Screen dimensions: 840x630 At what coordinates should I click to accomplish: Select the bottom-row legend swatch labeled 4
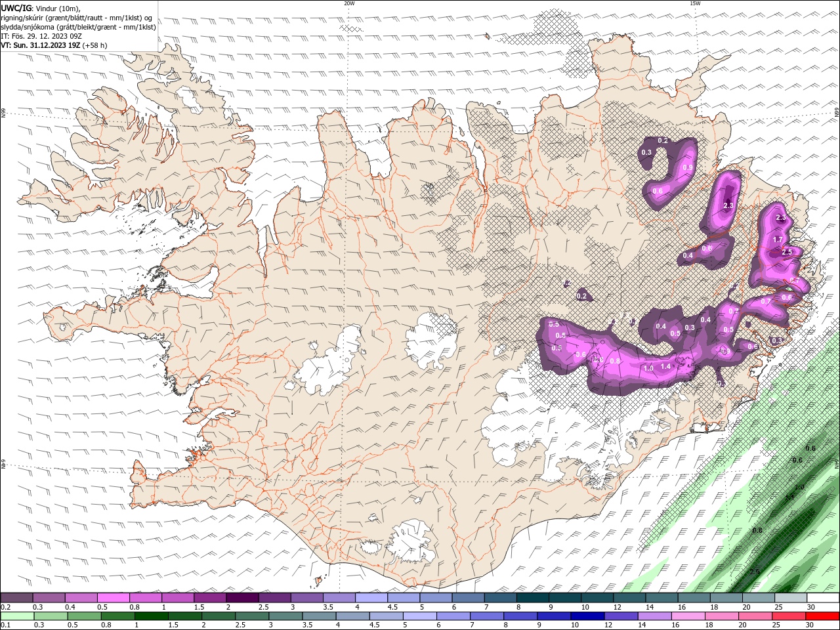(352, 616)
